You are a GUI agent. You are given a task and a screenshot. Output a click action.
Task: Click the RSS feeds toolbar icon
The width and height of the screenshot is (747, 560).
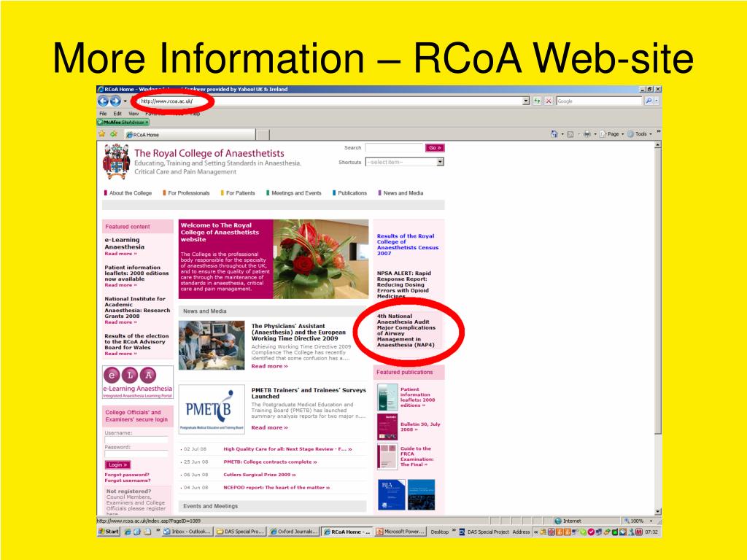[x=570, y=134]
